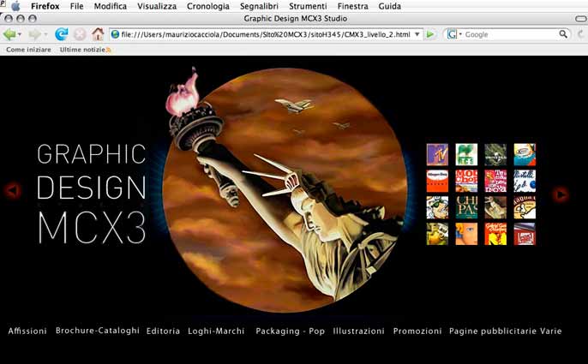The image size is (588, 364).
Task: Open the Forward button history dropdown arrow
Action: click(x=45, y=34)
